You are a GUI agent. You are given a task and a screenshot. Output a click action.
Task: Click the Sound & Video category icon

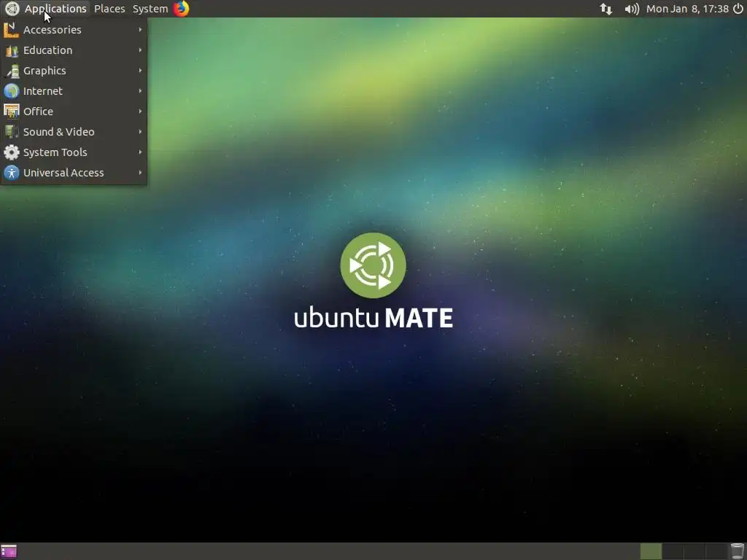[x=12, y=132]
